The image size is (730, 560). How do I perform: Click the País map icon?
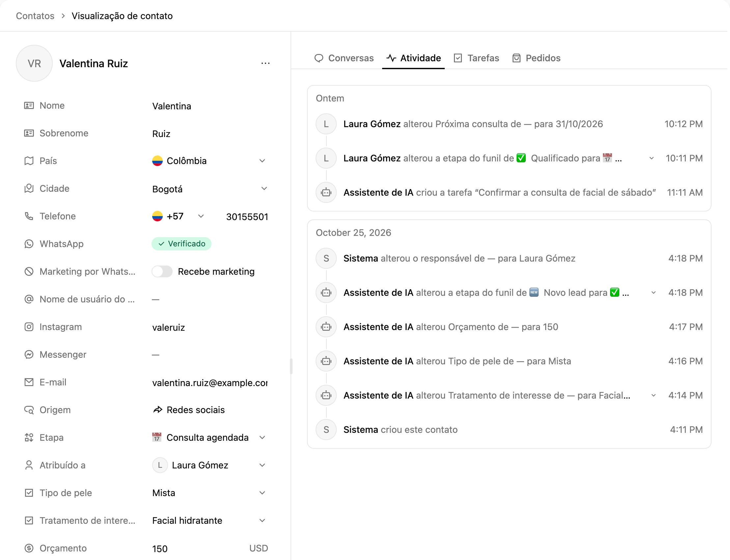[x=29, y=161]
